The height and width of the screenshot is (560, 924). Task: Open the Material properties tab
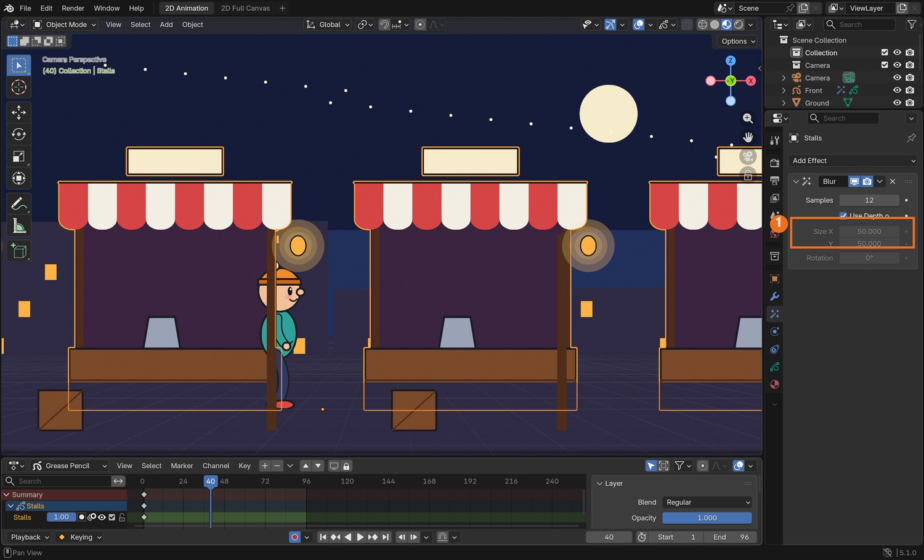pyautogui.click(x=775, y=384)
